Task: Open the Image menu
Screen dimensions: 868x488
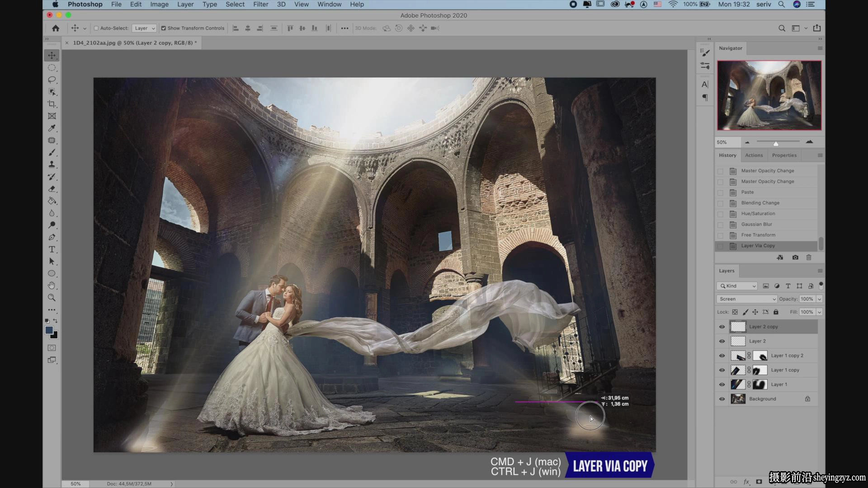Action: click(x=159, y=5)
